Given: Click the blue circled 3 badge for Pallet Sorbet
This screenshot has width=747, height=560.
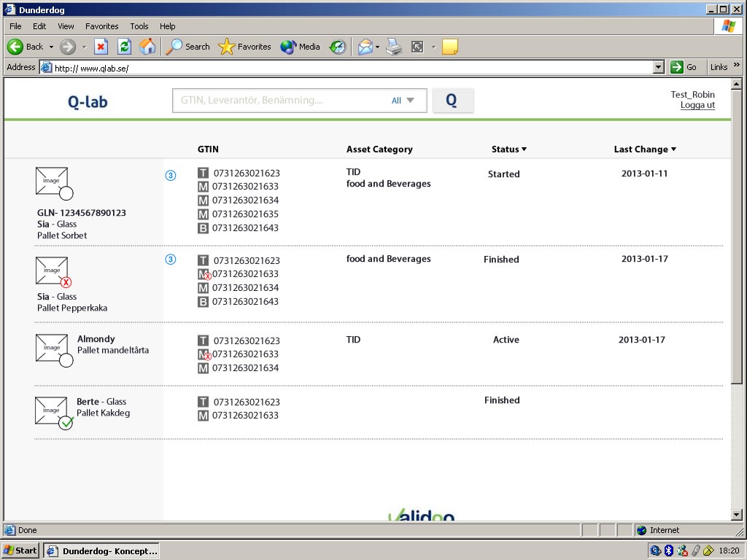Looking at the screenshot, I should (171, 175).
